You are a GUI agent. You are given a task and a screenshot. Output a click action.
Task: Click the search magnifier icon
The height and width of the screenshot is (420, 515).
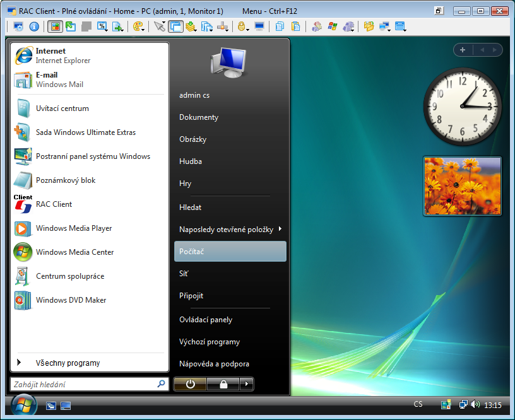coord(161,384)
